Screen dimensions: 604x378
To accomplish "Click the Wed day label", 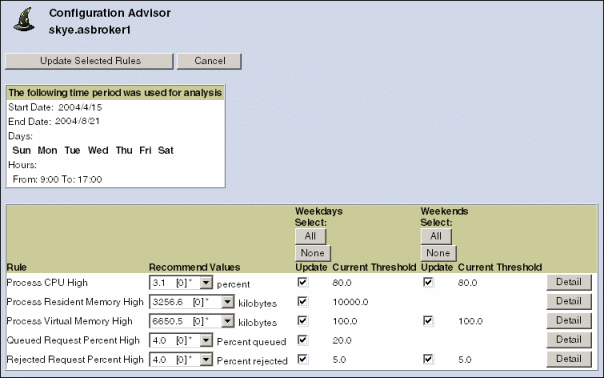I will pyautogui.click(x=98, y=150).
